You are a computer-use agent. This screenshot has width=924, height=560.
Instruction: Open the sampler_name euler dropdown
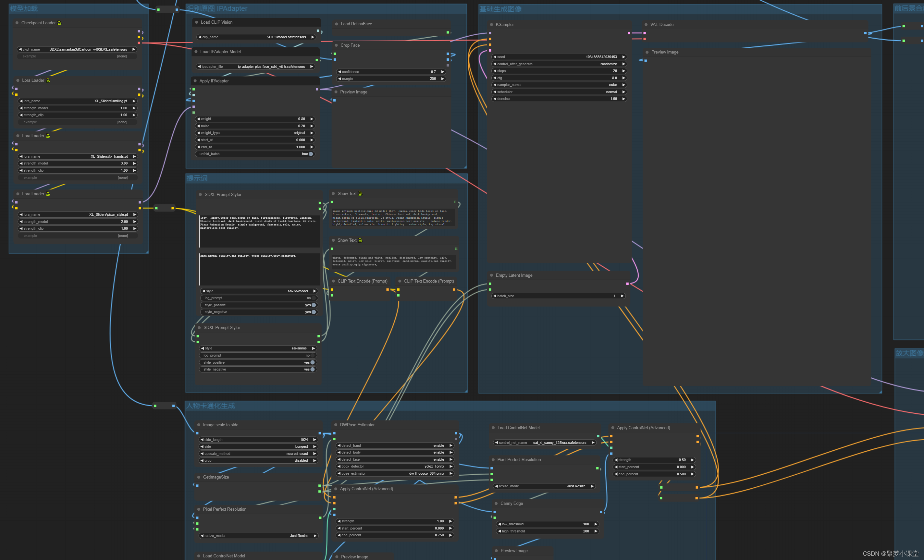559,85
